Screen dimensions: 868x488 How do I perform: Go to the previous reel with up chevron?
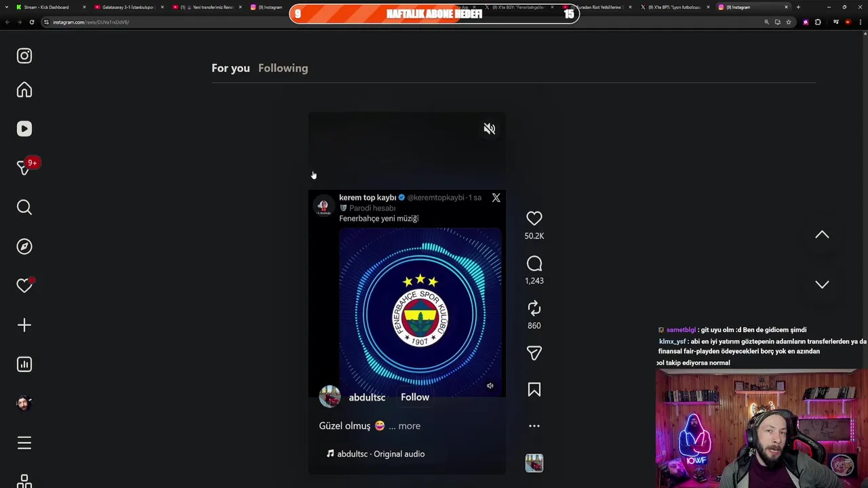tap(822, 235)
